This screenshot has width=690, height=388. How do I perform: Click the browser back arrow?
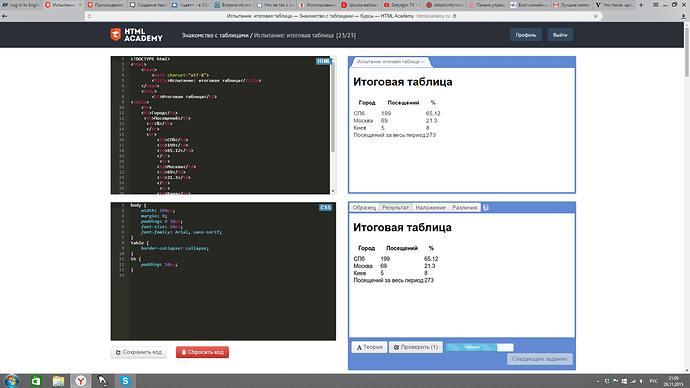point(4,16)
